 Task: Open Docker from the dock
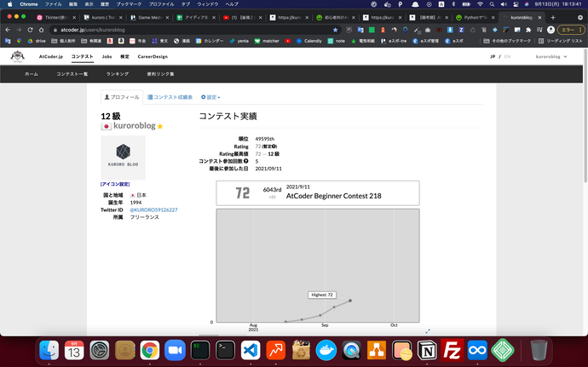point(326,350)
